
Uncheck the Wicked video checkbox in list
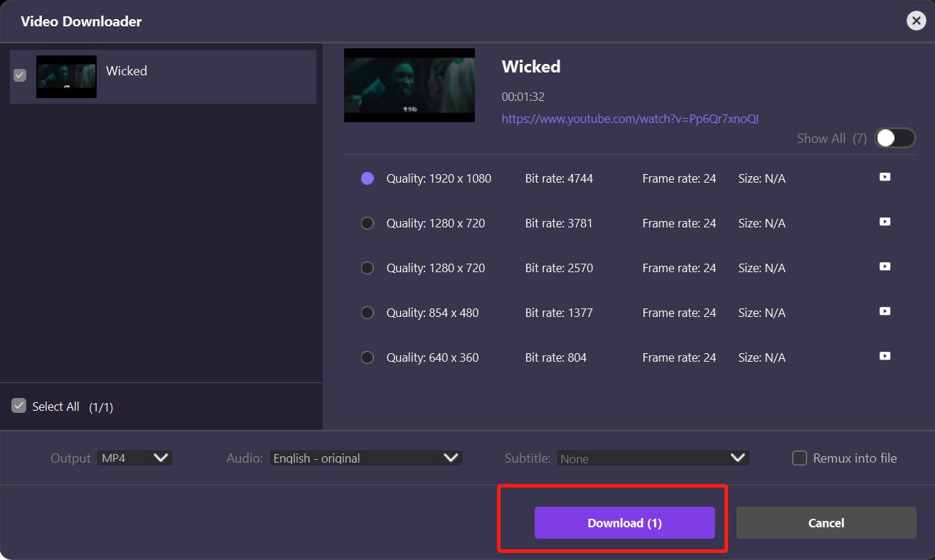tap(20, 75)
